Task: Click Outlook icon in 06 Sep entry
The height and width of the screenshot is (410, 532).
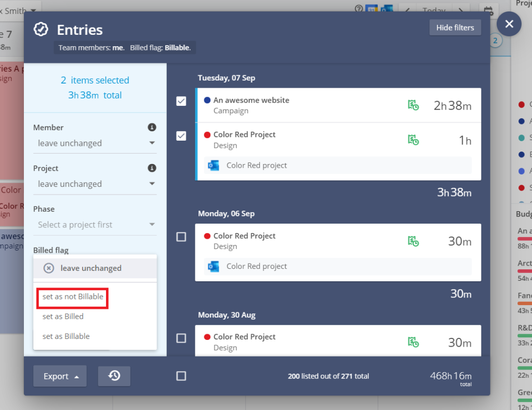Action: click(214, 266)
